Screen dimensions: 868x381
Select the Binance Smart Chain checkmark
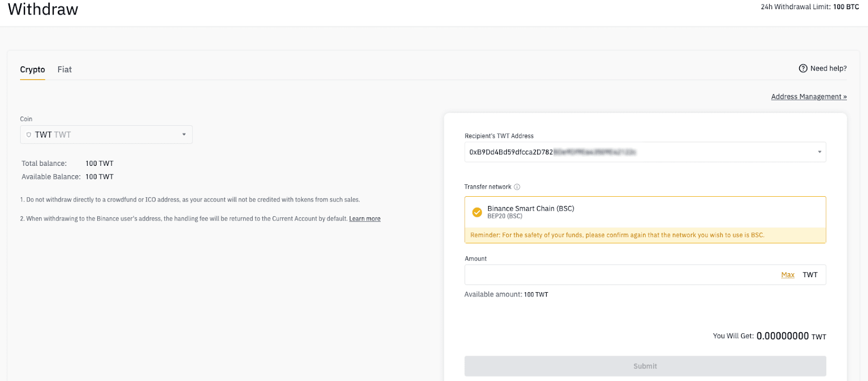(477, 212)
